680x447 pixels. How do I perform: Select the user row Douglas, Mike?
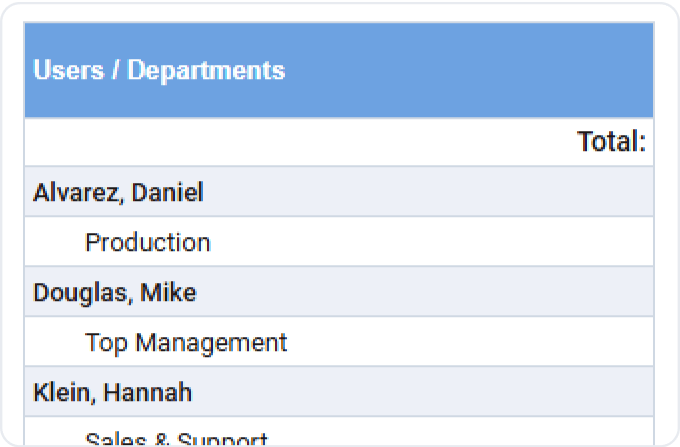click(x=114, y=292)
